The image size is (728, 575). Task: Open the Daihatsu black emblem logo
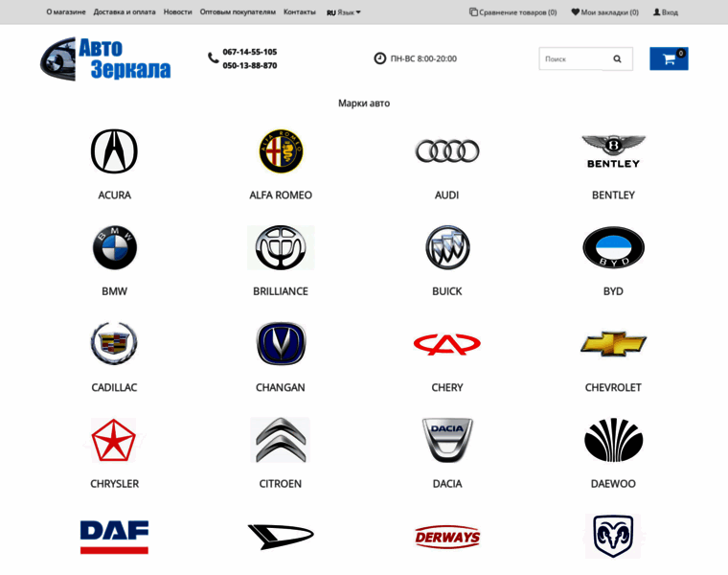281,537
